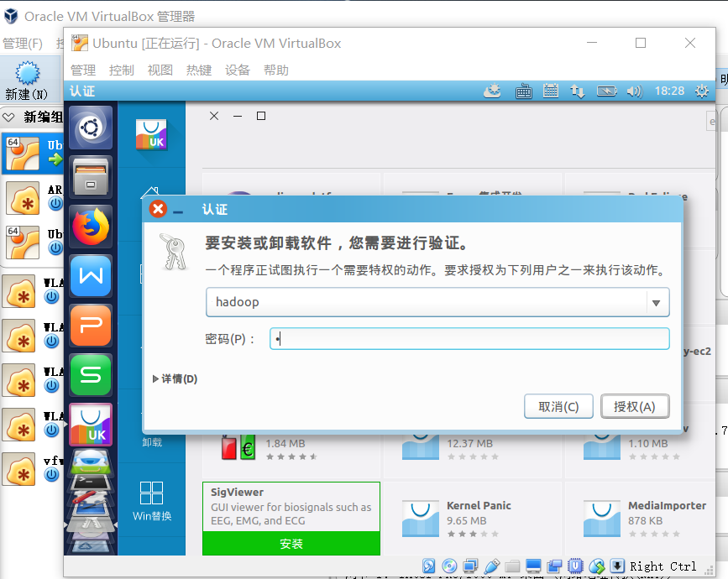
Task: Open network indicator in top panel
Action: click(578, 91)
